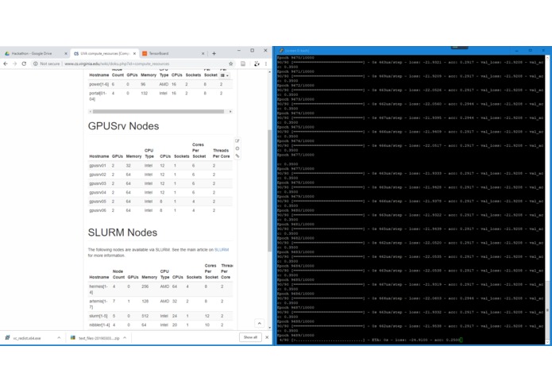Image resolution: width=552 pixels, height=392 pixels.
Task: Click the circular revisions icon in side toolbar
Action: coord(237,148)
